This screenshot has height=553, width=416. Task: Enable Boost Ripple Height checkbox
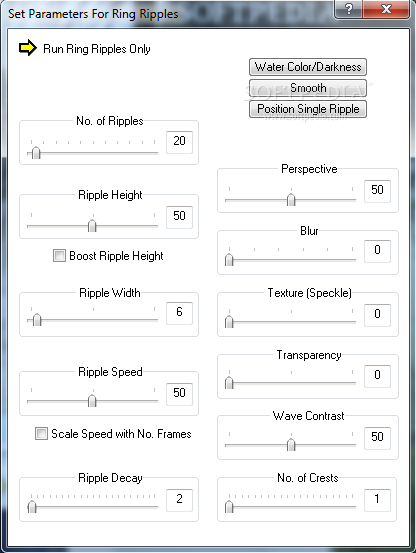tap(59, 255)
